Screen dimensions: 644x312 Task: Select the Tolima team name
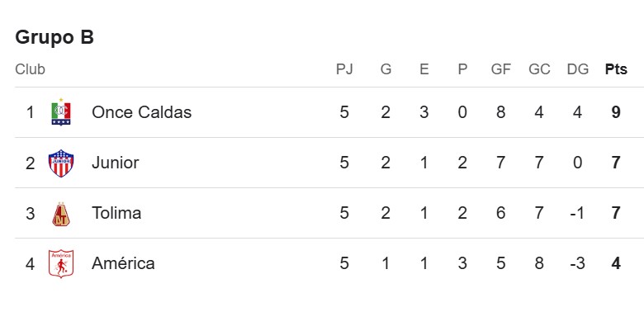116,213
